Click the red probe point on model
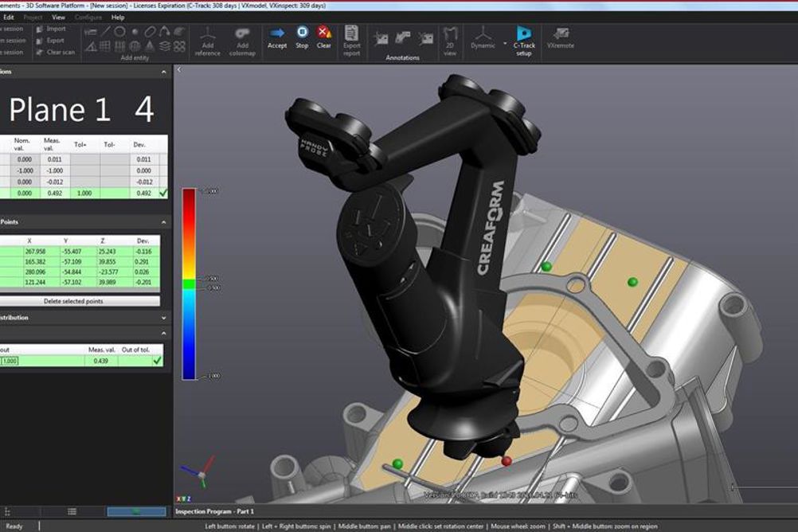 [507, 461]
